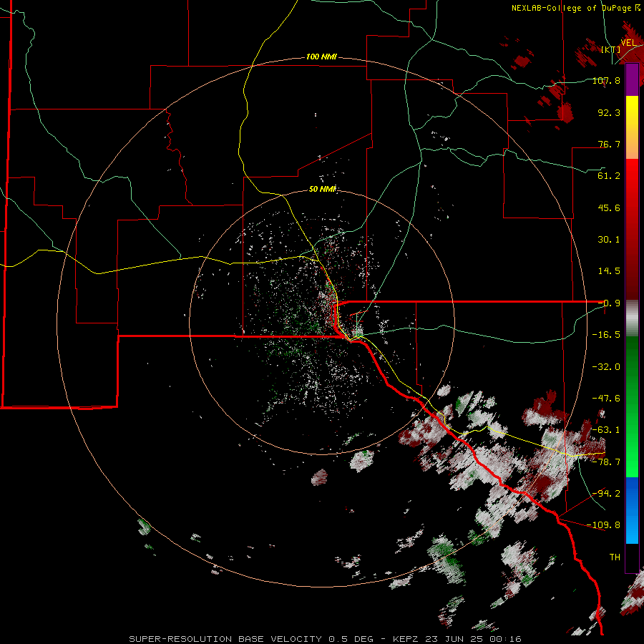Click the yellow-orange segment of color bar

coord(632,127)
